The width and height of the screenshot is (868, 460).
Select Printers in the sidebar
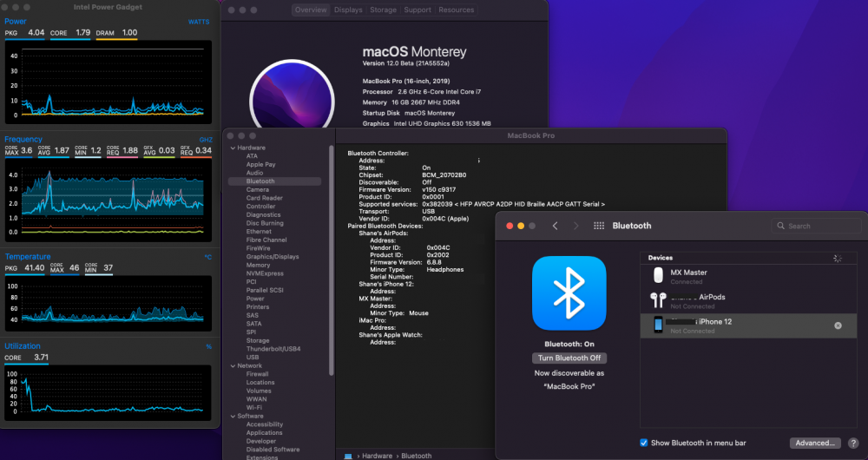point(258,306)
